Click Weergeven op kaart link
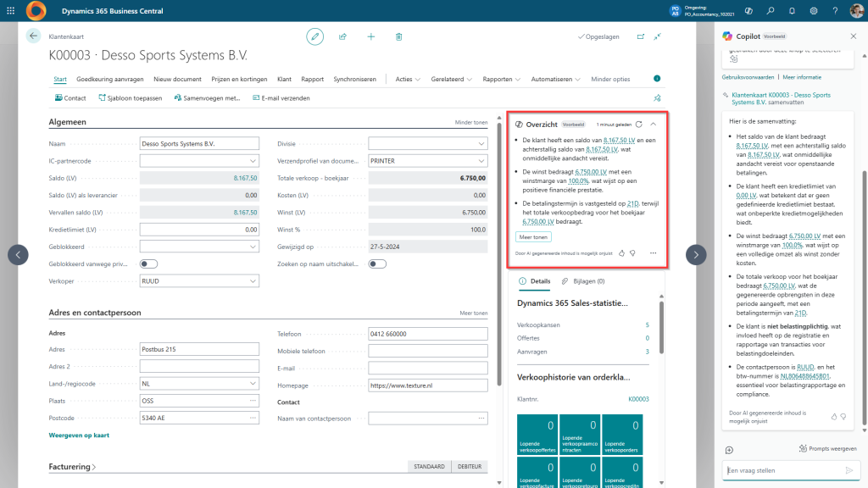Screen dimensions: 868x488 tap(79, 435)
